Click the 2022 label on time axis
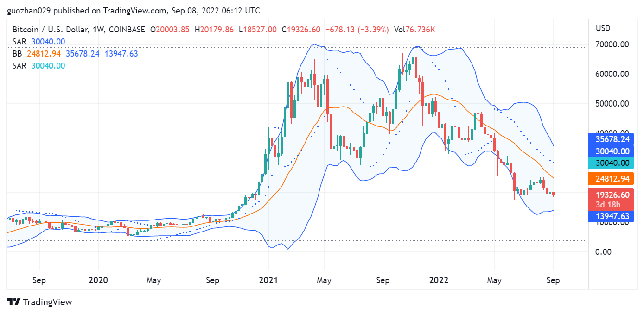Viewport: 644px width, 314px height. click(x=439, y=280)
